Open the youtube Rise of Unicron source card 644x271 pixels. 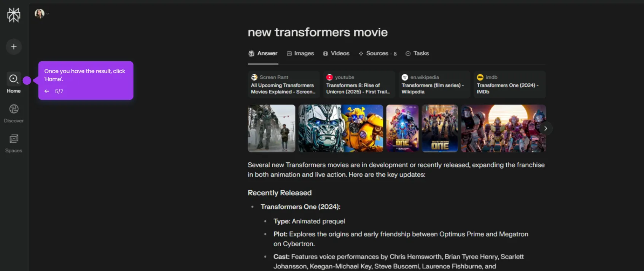point(359,84)
